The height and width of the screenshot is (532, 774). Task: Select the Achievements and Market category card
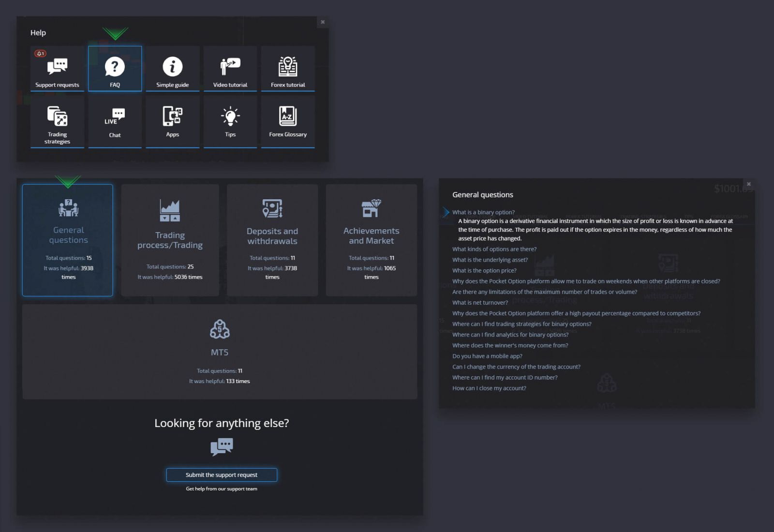coord(372,240)
